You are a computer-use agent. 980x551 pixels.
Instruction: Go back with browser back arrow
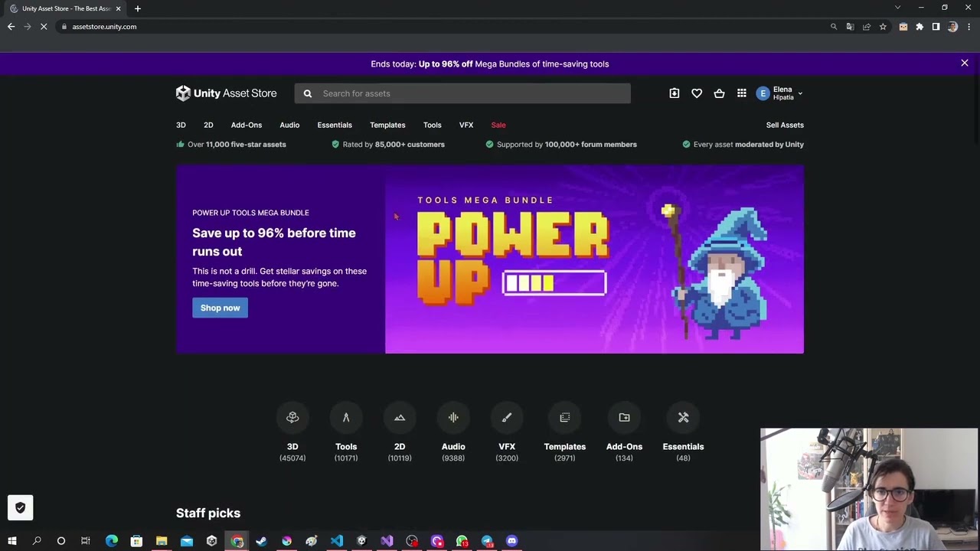(11, 27)
